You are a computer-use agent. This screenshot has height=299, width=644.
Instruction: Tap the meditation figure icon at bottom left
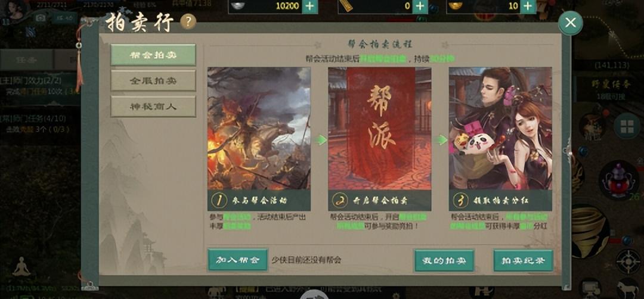coord(21,267)
